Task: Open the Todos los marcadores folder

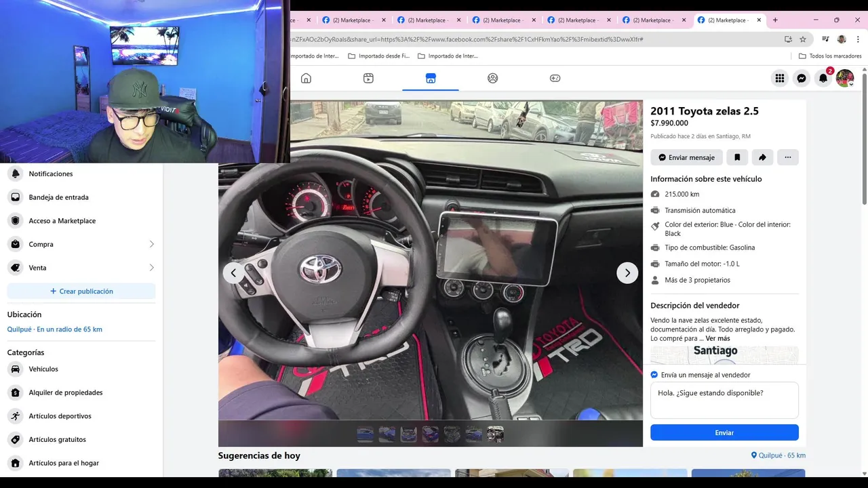Action: (x=830, y=56)
